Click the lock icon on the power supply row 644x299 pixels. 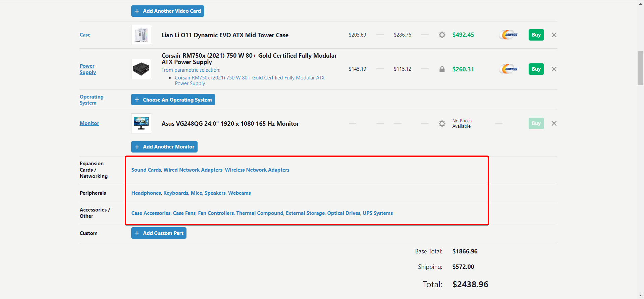point(442,69)
